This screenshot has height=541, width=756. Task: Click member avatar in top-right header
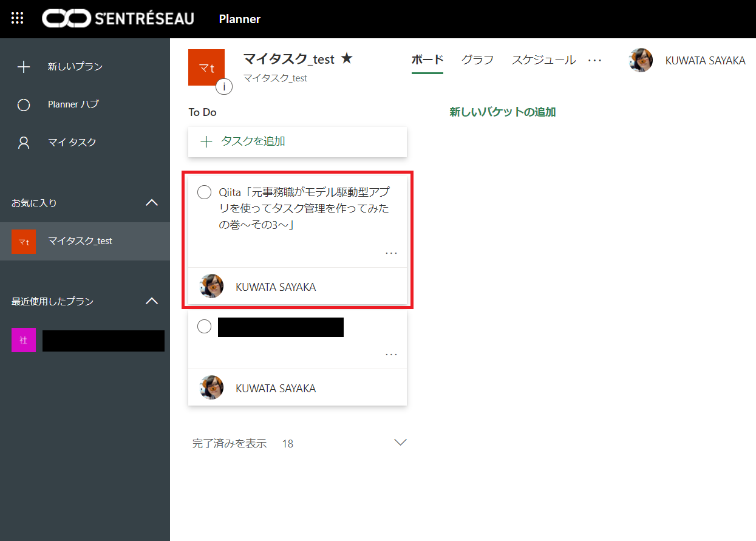tap(641, 60)
